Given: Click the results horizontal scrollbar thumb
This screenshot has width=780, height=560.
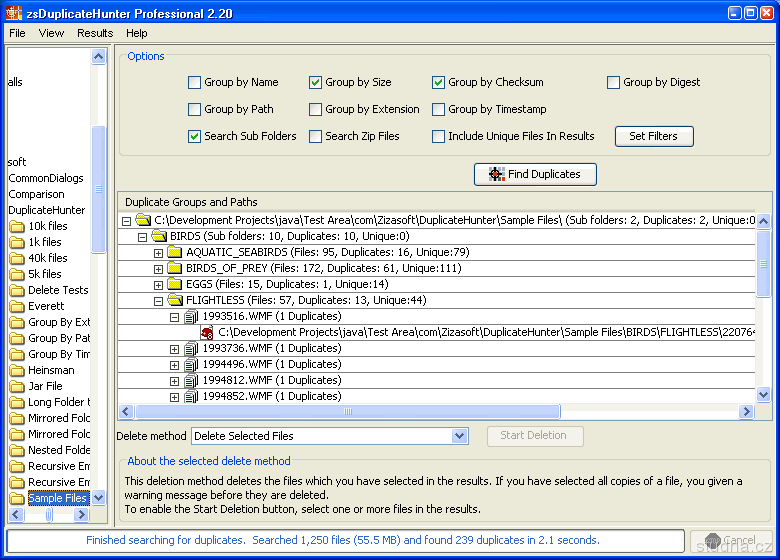Looking at the screenshot, I should click(347, 412).
